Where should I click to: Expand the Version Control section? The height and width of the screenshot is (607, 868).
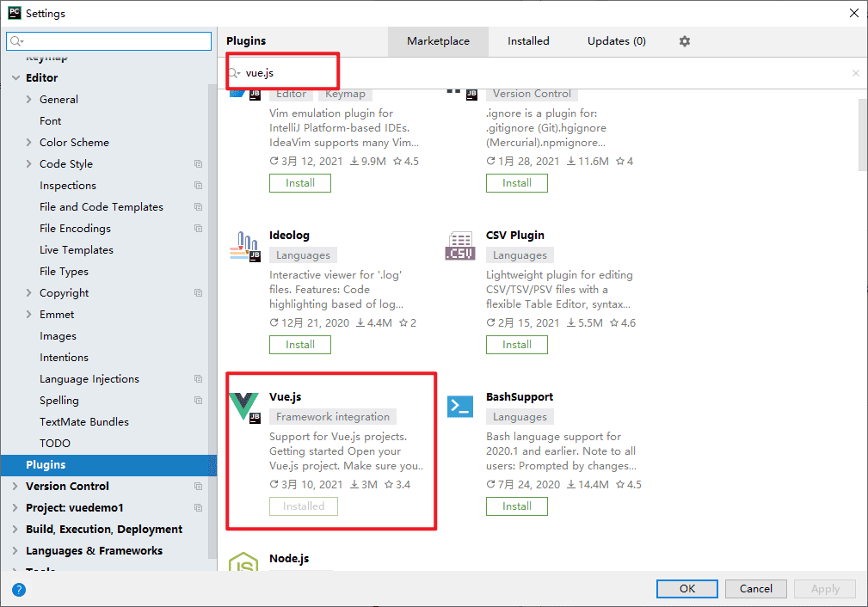tap(15, 487)
